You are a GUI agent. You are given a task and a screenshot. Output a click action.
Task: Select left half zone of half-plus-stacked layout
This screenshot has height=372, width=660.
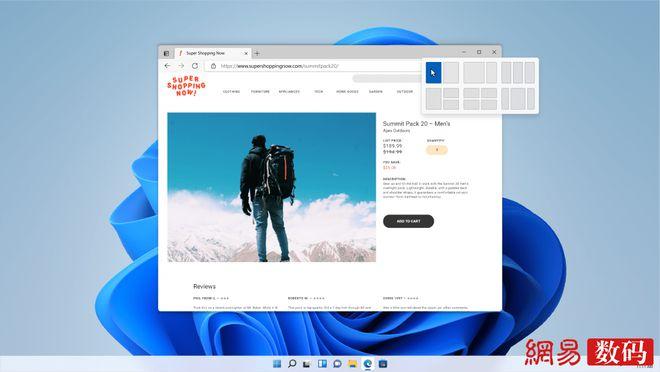(x=434, y=99)
